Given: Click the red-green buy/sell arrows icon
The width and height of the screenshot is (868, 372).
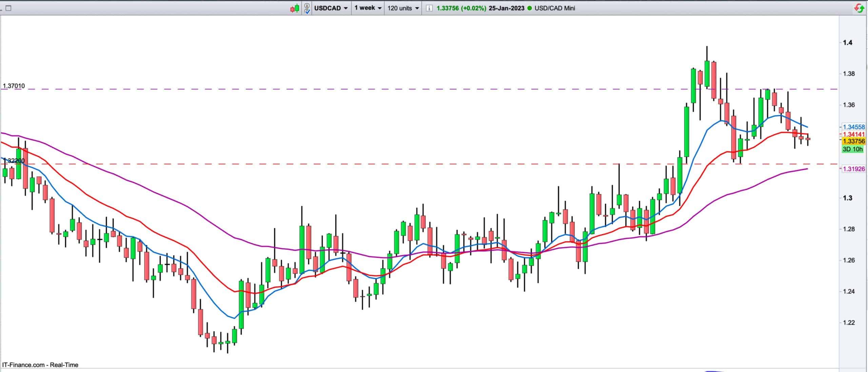Looking at the screenshot, I should [x=859, y=8].
